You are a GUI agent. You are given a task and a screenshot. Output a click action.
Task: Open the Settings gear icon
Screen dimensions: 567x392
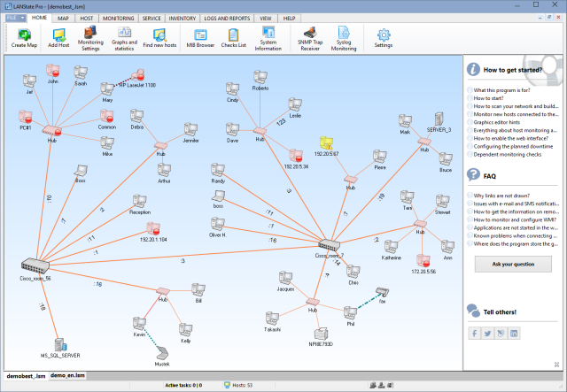coord(384,35)
